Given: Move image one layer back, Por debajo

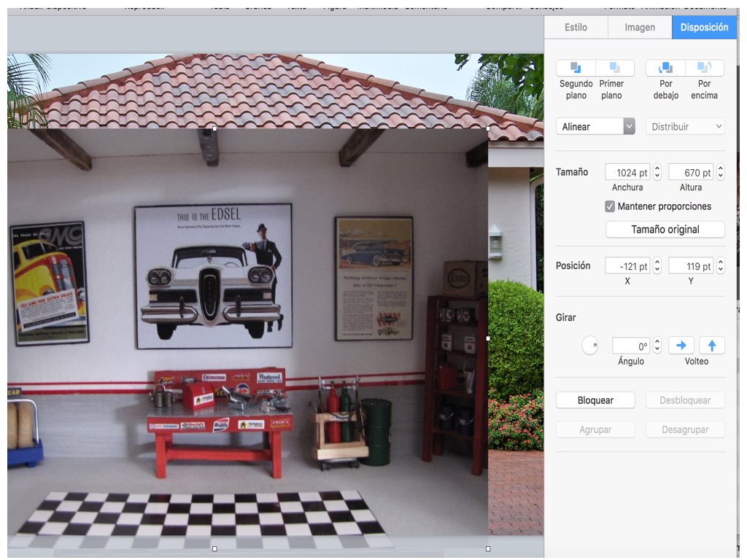Looking at the screenshot, I should [665, 68].
